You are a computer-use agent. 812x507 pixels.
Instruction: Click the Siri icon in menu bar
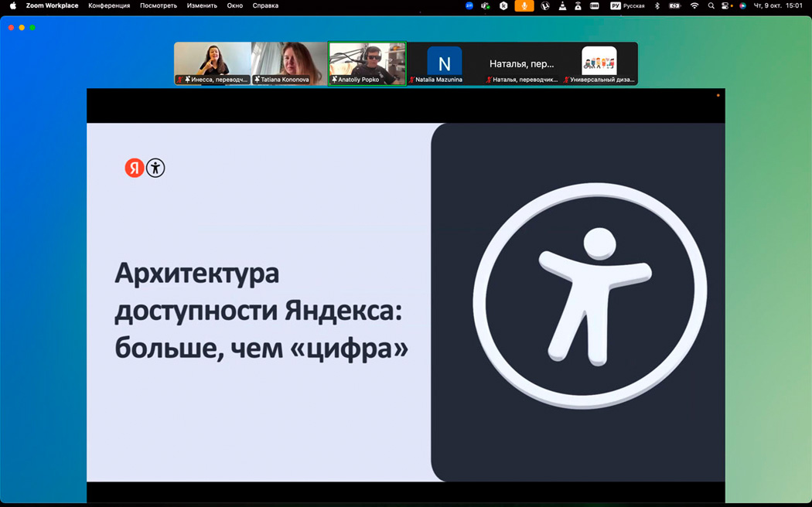(x=742, y=5)
